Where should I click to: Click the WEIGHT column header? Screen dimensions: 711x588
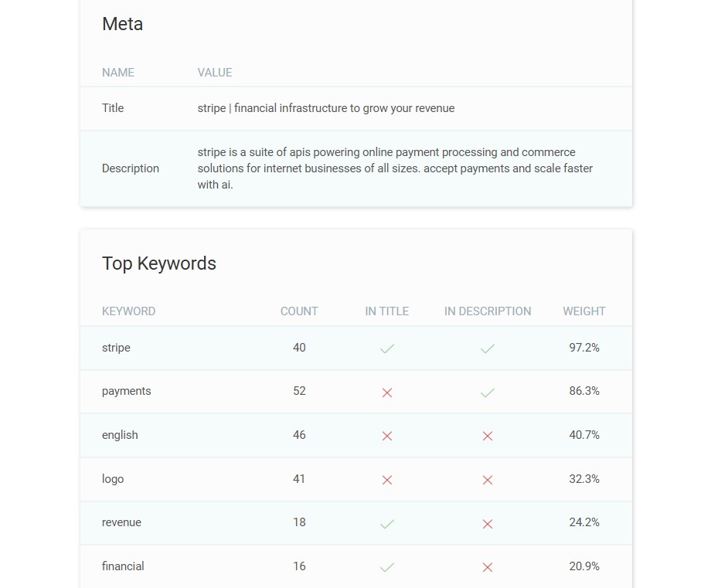pyautogui.click(x=584, y=311)
